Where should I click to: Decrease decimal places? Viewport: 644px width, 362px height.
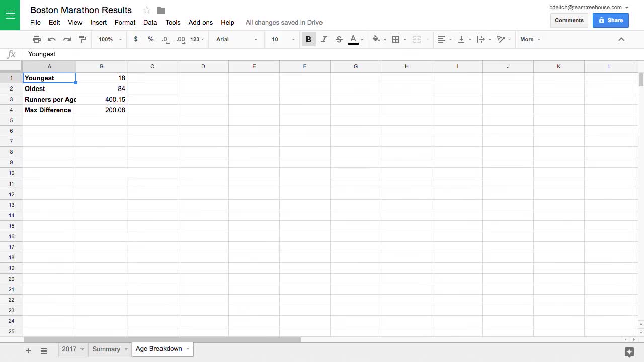(166, 39)
